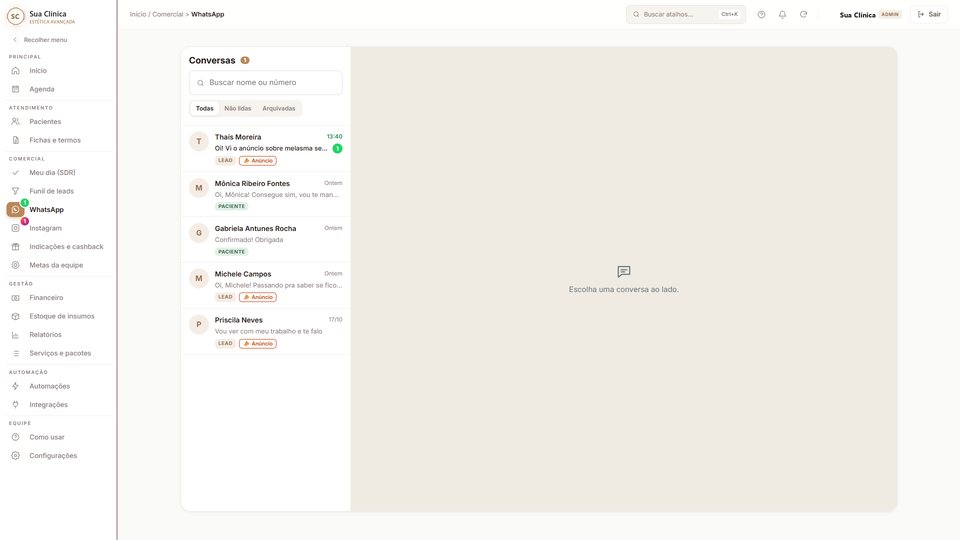Click the Funil de leads funnel icon
The height and width of the screenshot is (540, 960).
15,190
